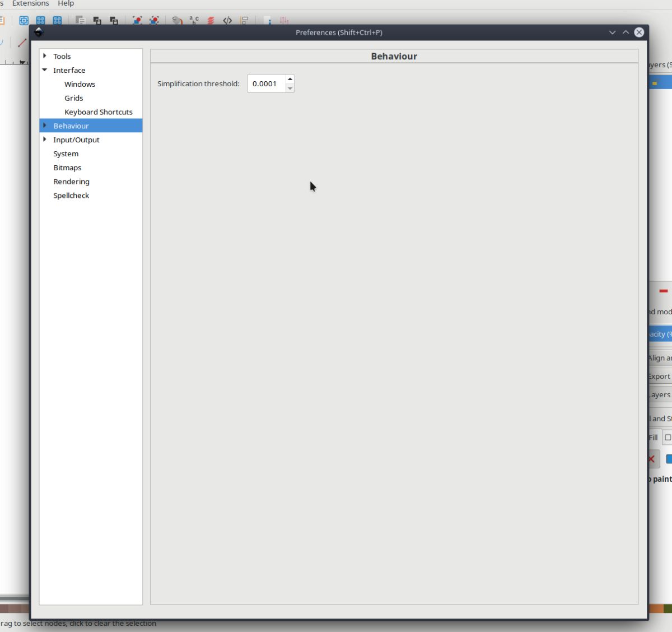Click the red minus icon in Layers panel
672x632 pixels.
tap(664, 291)
